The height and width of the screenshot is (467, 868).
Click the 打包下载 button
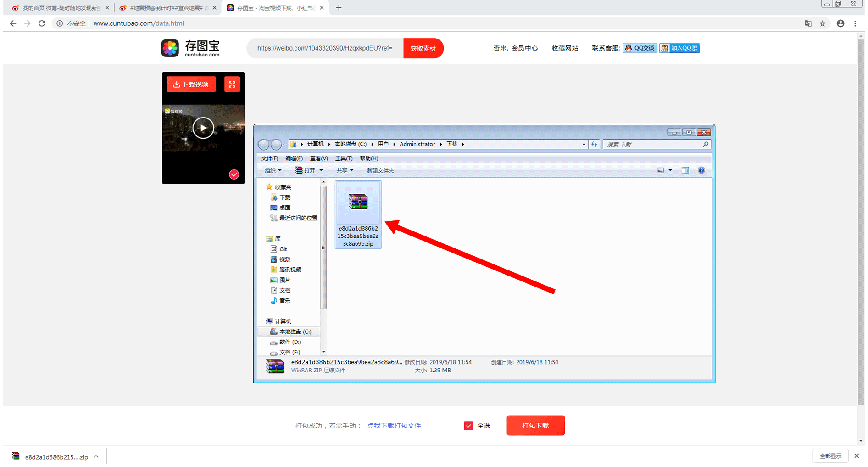click(x=535, y=426)
